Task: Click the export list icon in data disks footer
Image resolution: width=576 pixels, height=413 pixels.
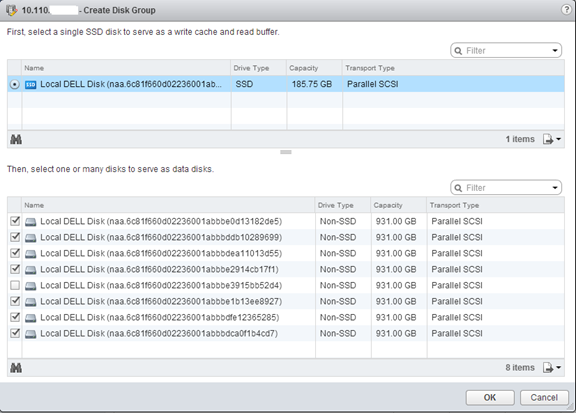Action: coord(548,368)
